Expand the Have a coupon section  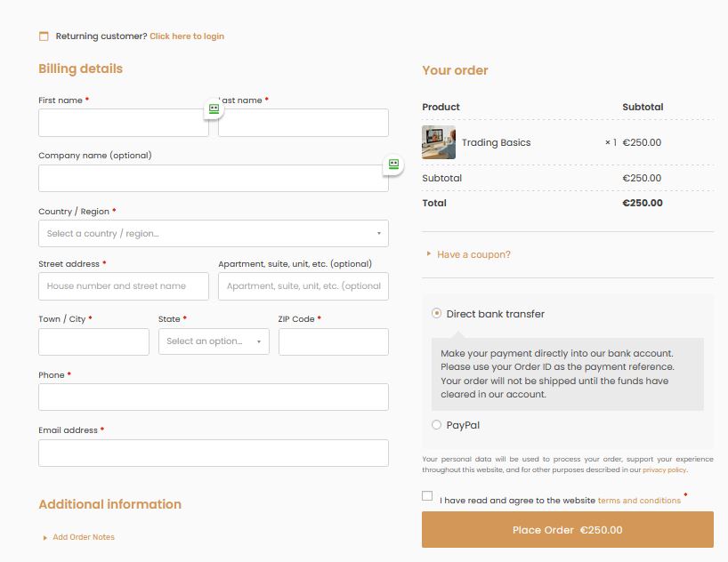click(x=473, y=254)
